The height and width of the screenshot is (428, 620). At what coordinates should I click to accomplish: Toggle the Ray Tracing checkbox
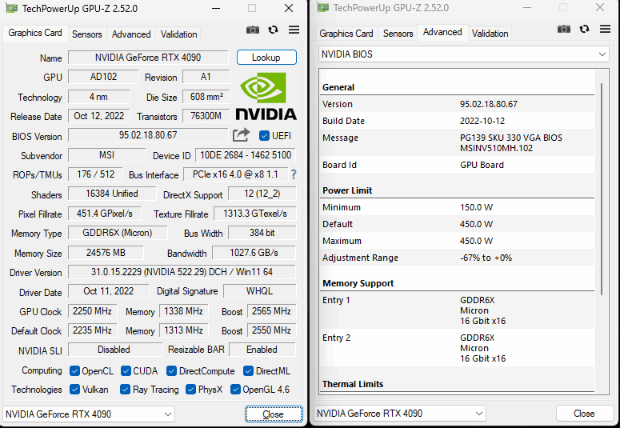125,389
